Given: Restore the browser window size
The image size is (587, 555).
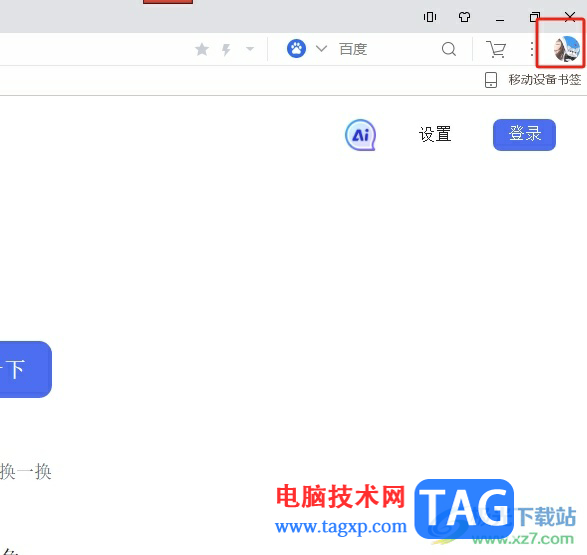Looking at the screenshot, I should tap(535, 17).
